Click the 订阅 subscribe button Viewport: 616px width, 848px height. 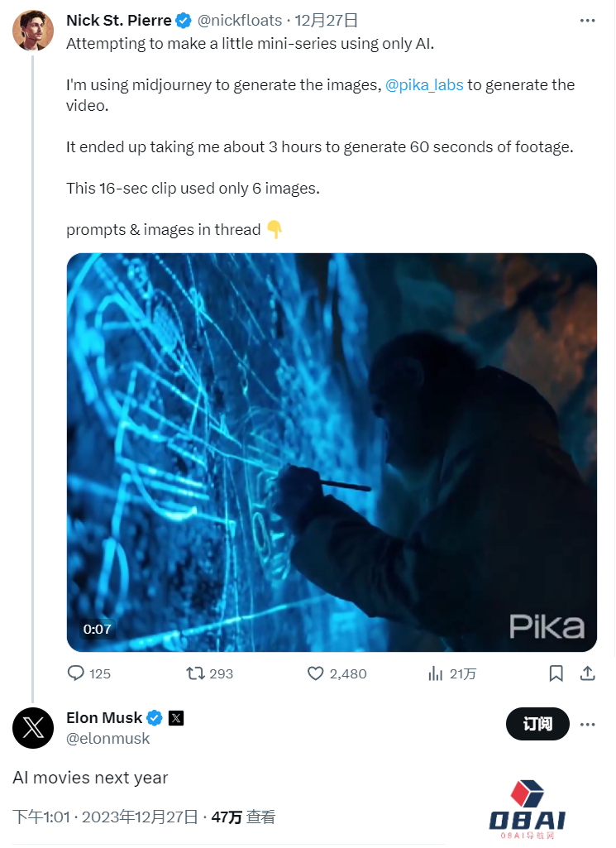click(537, 725)
